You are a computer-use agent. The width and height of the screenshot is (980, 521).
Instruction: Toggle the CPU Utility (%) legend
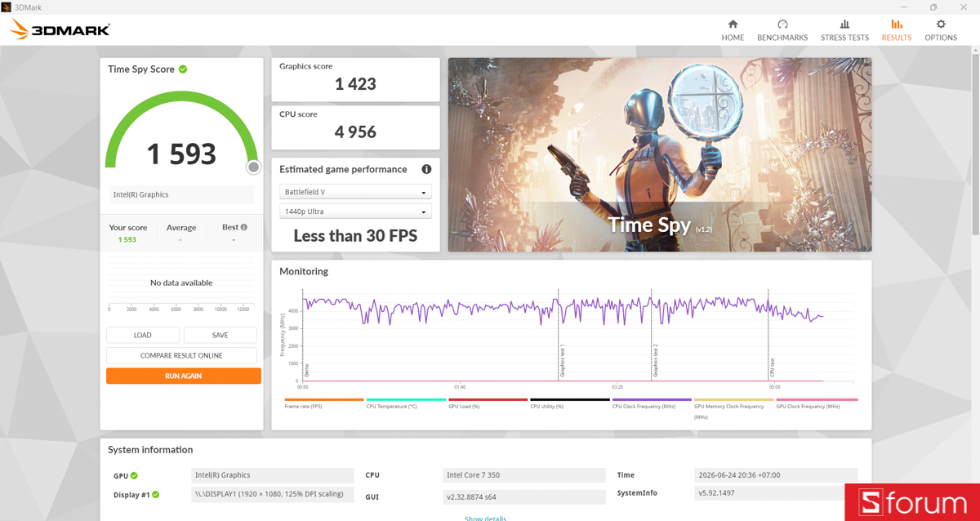pyautogui.click(x=570, y=403)
